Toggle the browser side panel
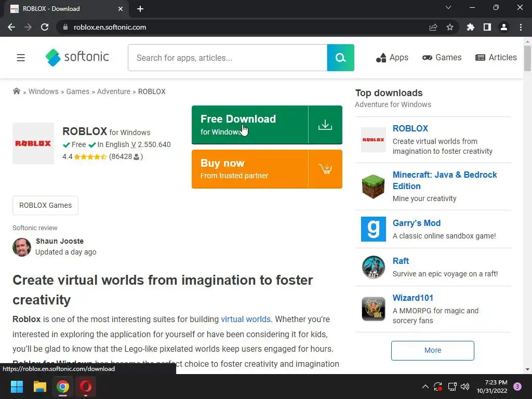This screenshot has width=532, height=399. click(x=487, y=27)
